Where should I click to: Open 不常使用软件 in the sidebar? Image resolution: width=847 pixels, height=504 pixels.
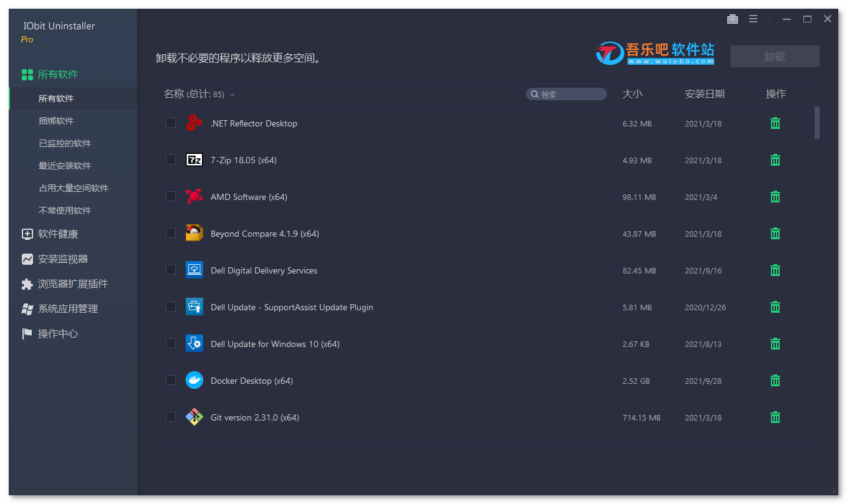point(73,211)
